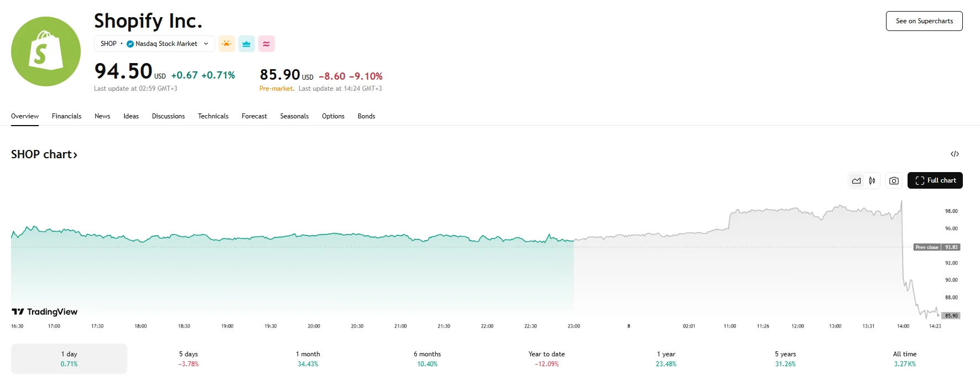The width and height of the screenshot is (980, 379).
Task: Open the Financials tab
Action: pos(66,116)
